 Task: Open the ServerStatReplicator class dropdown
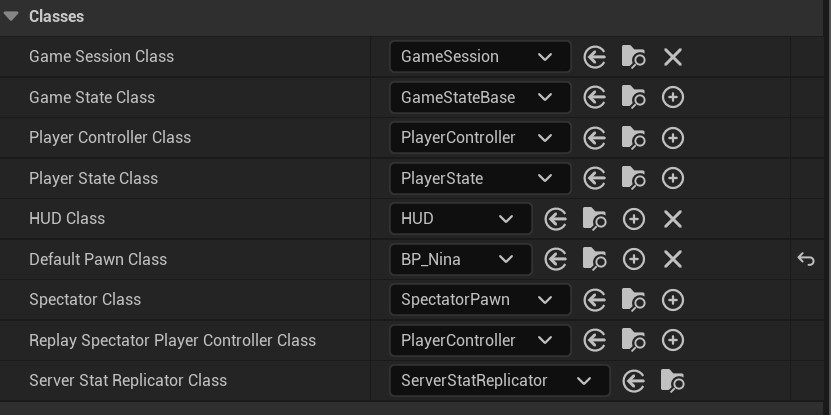500,381
